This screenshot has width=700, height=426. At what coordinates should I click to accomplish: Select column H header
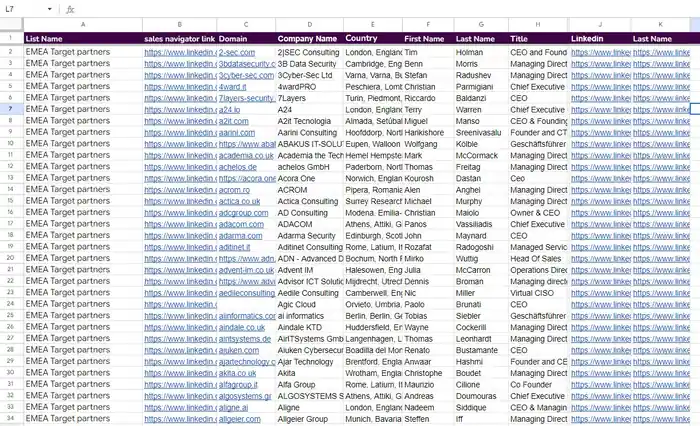point(538,25)
